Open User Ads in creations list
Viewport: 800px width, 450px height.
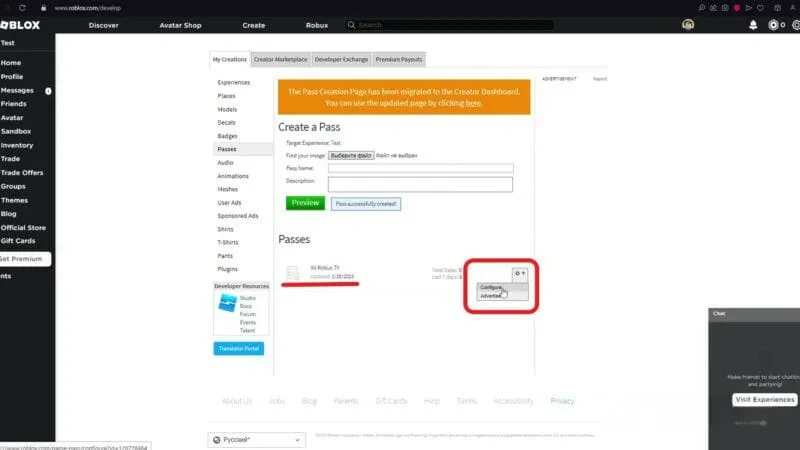(x=229, y=203)
